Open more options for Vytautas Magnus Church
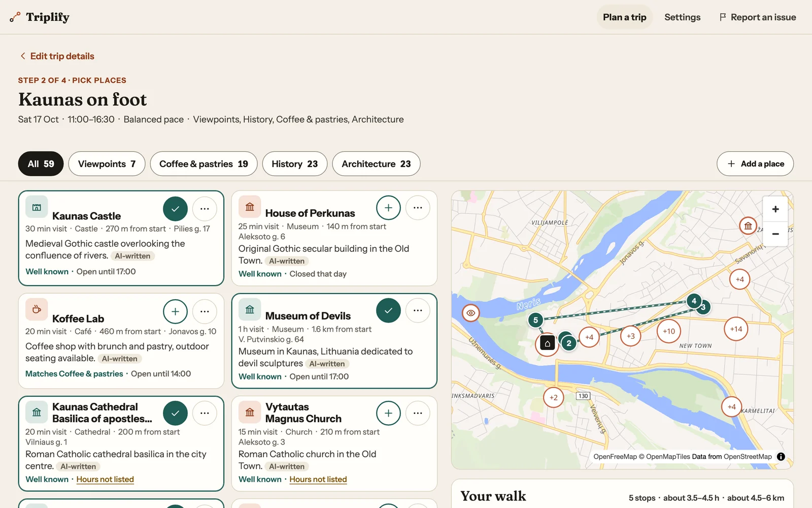 pyautogui.click(x=418, y=413)
